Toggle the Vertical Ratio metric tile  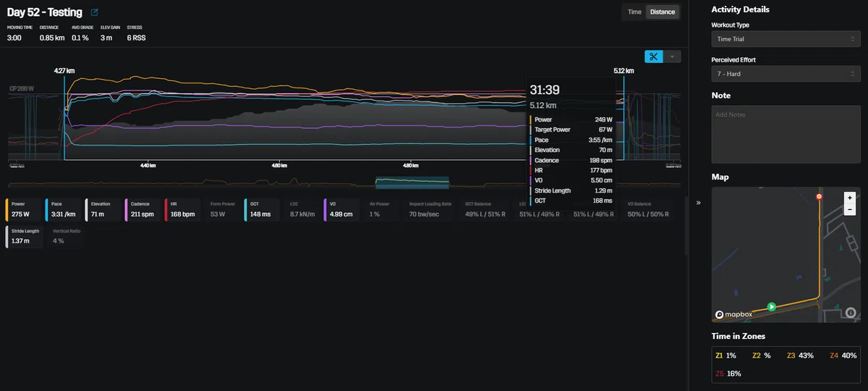tap(67, 237)
